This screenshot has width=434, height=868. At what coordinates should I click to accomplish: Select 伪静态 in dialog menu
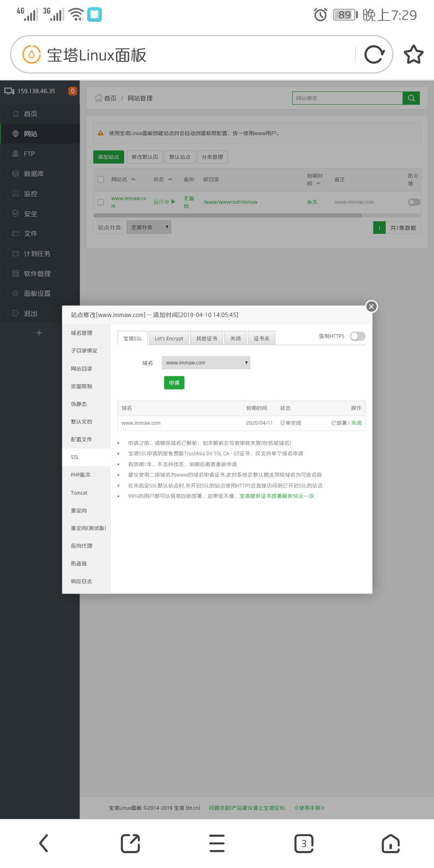coord(86,404)
